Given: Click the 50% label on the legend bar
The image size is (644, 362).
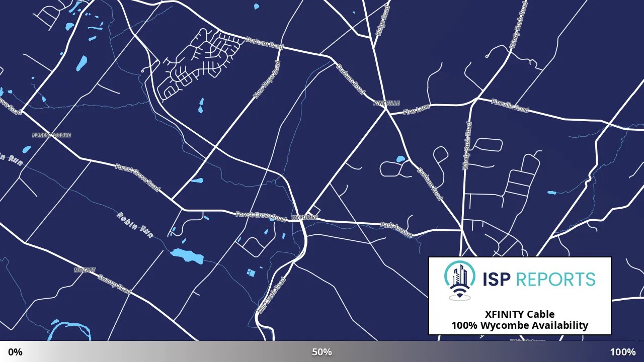Looking at the screenshot, I should point(322,352).
